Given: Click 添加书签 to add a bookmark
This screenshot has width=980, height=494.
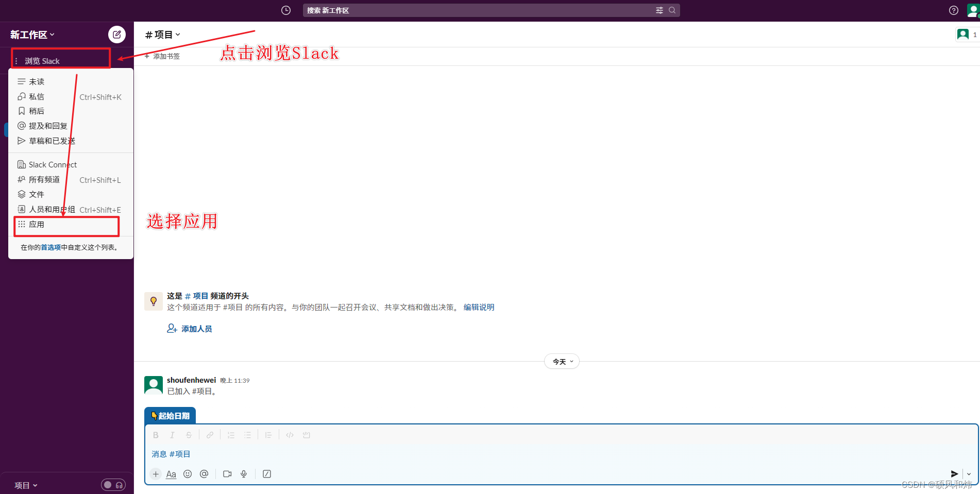Looking at the screenshot, I should point(162,56).
